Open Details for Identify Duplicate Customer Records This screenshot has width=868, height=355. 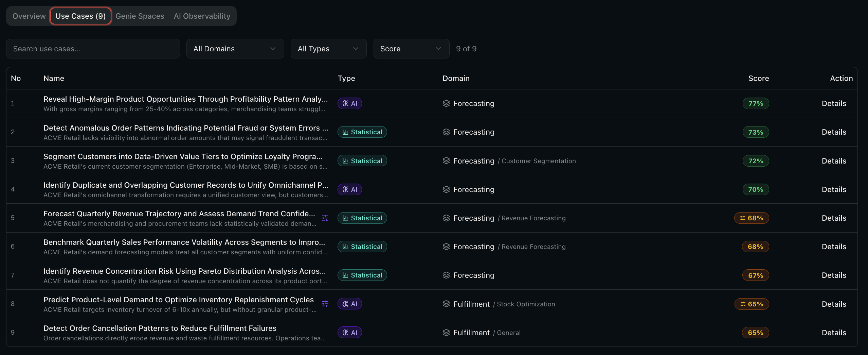point(834,189)
